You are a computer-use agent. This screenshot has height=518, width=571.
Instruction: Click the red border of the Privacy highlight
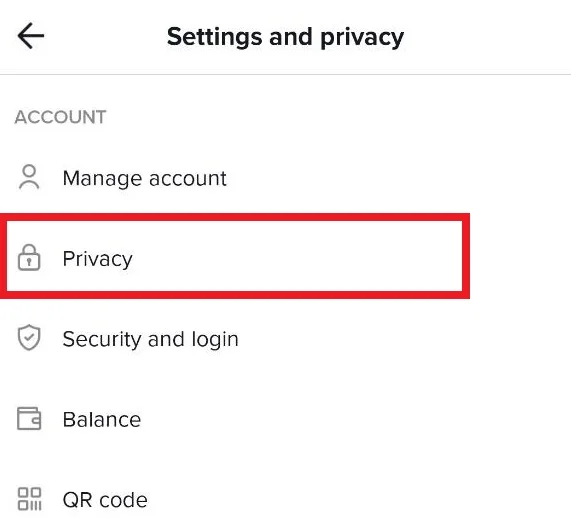pos(235,217)
